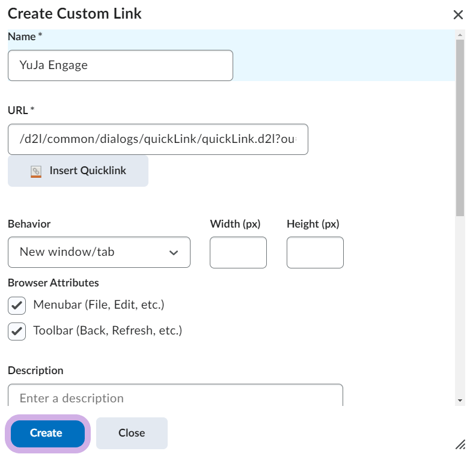This screenshot has width=476, height=457.
Task: Click the Description text box
Action: pyautogui.click(x=175, y=395)
